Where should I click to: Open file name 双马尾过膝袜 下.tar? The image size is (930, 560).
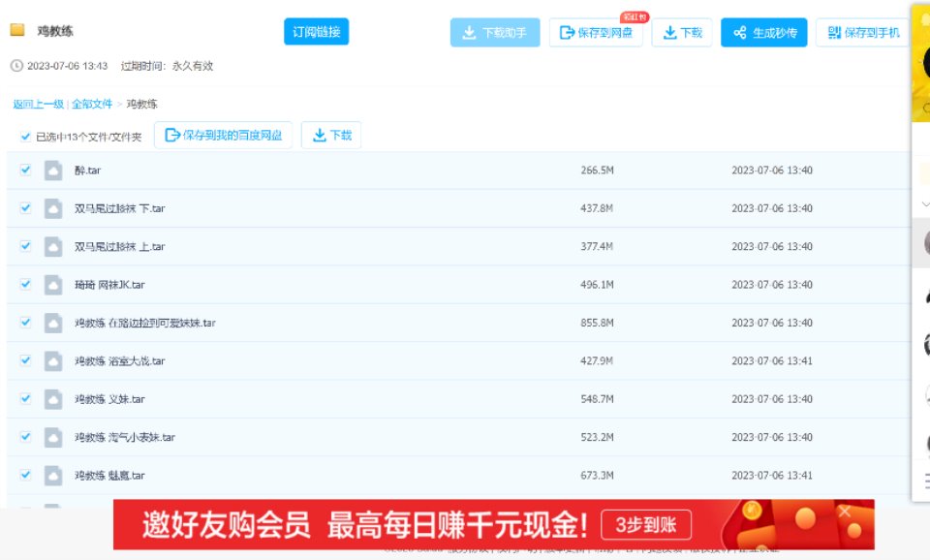120,208
